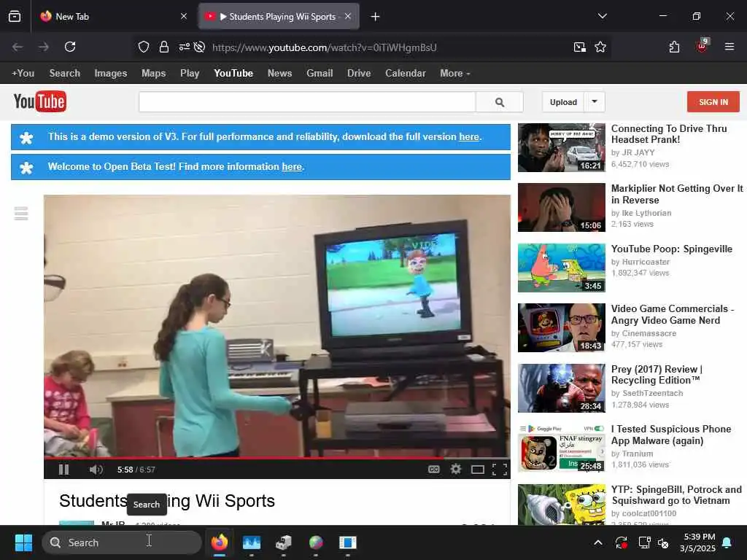Viewport: 747px width, 560px height.
Task: Open the dropdown arrow beside Upload
Action: pos(595,102)
